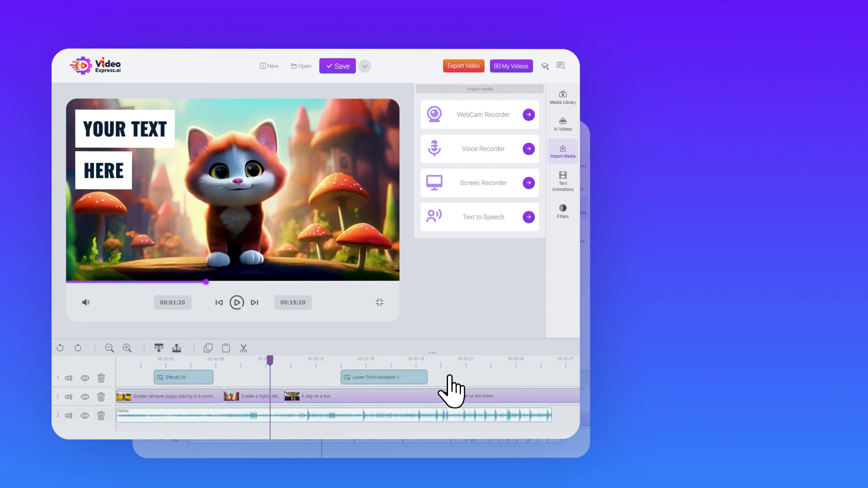Switch to Media Library tab
The image size is (868, 488).
pos(562,97)
